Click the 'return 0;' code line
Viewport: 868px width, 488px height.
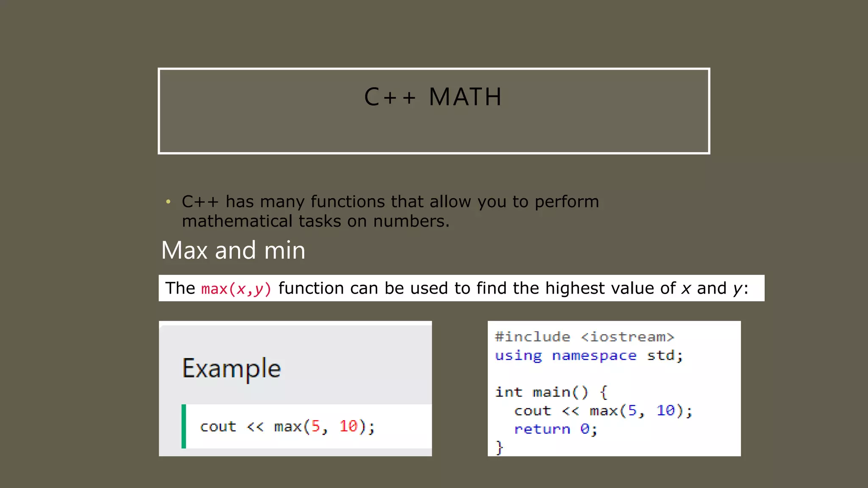[556, 429]
